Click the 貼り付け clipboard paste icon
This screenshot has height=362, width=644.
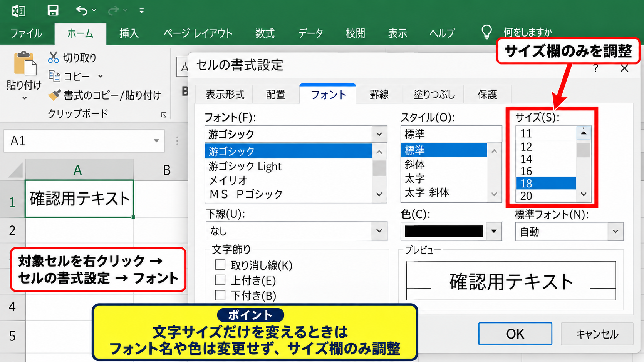tap(25, 63)
